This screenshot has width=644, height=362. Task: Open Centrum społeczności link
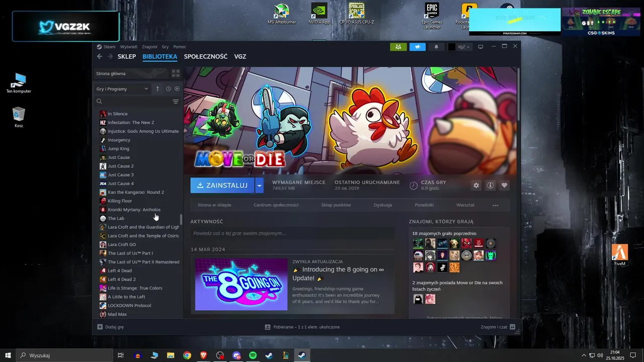tap(276, 205)
